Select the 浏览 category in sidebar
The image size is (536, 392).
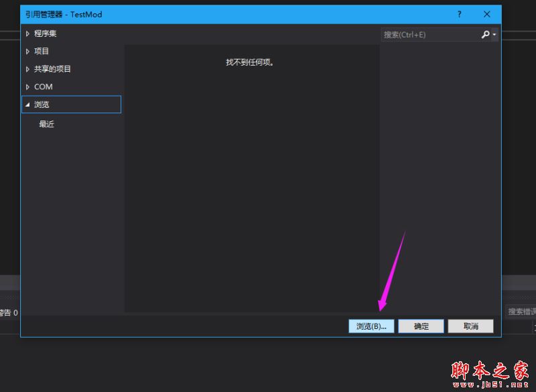[42, 105]
